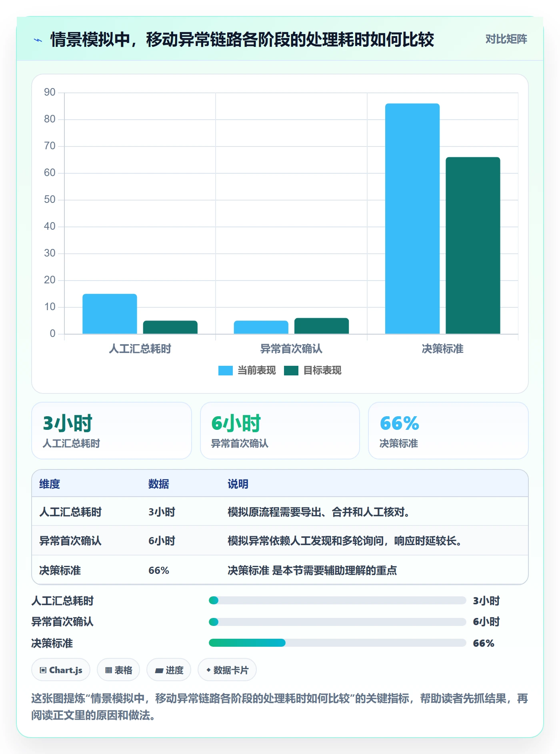Viewport: 560px width, 754px height.
Task: Select the 表格 tag chip
Action: (118, 670)
